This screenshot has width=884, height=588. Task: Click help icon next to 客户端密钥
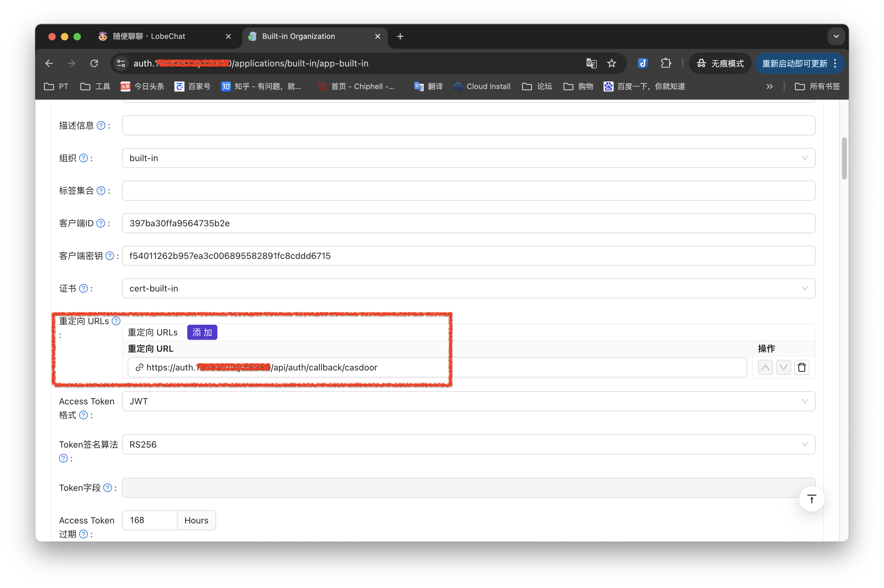click(x=109, y=256)
